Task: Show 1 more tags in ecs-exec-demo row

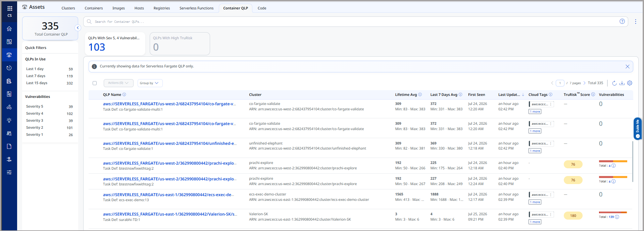Action: [x=535, y=202]
